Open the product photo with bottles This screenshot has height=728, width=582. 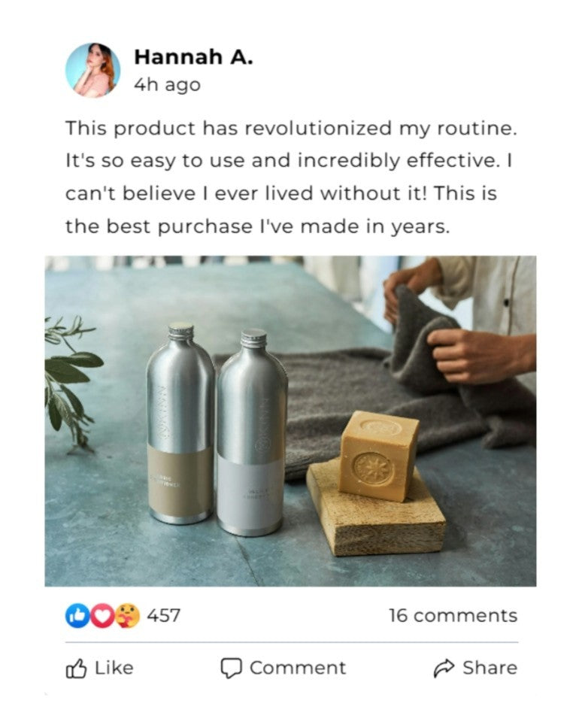pos(290,420)
